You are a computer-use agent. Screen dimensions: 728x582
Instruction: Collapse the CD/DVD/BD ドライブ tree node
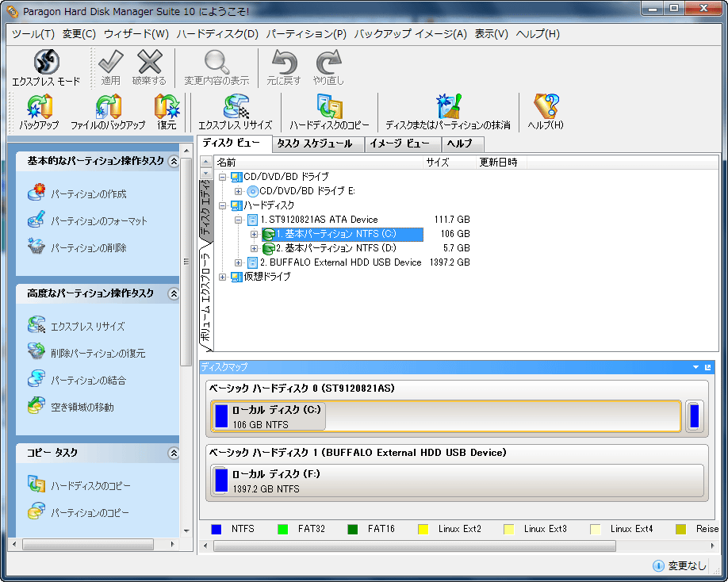pyautogui.click(x=222, y=177)
